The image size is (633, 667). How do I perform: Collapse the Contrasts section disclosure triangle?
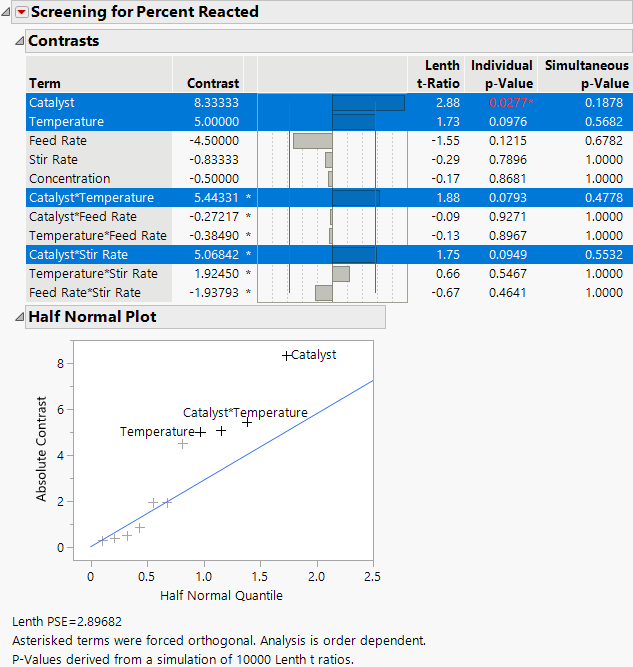click(18, 42)
